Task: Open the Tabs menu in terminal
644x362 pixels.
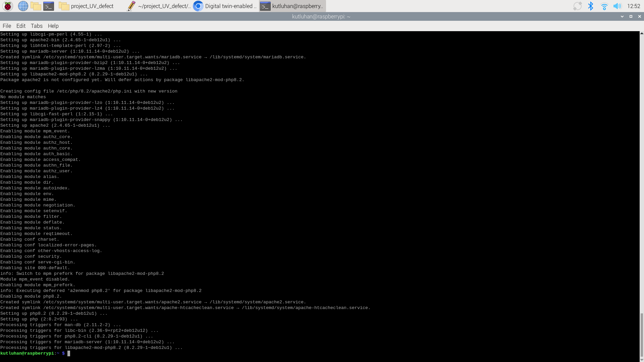Action: point(37,26)
